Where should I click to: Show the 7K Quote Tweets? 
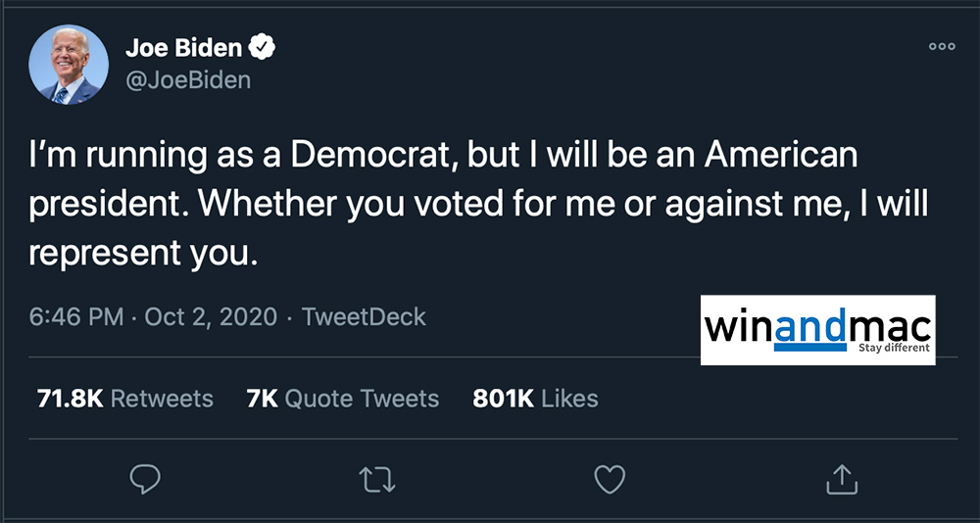(x=343, y=399)
